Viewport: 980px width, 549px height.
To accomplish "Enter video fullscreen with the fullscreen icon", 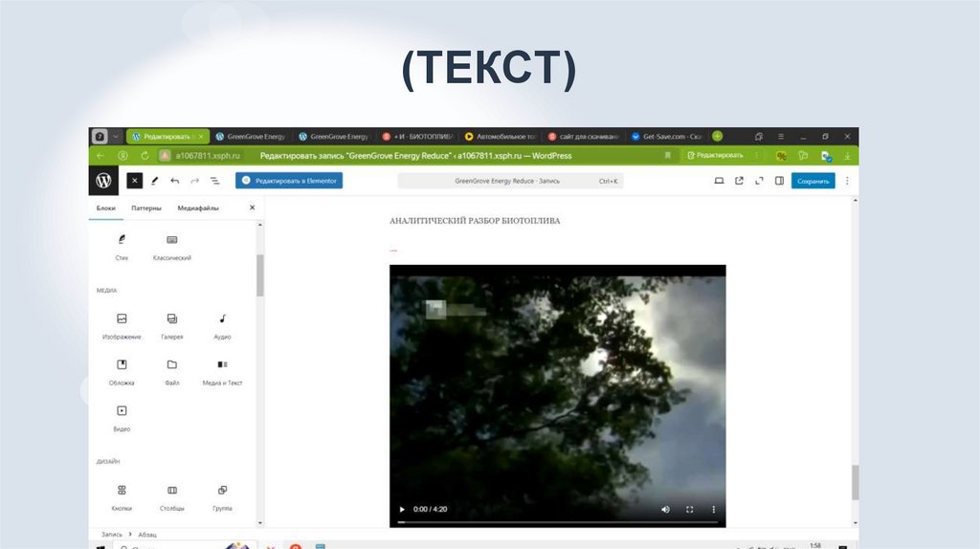I will pos(689,509).
